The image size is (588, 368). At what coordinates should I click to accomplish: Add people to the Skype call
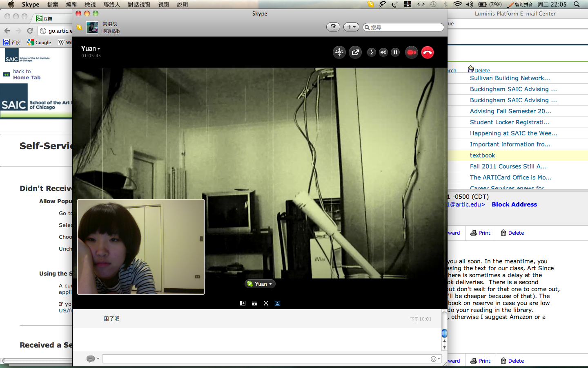[x=339, y=52]
